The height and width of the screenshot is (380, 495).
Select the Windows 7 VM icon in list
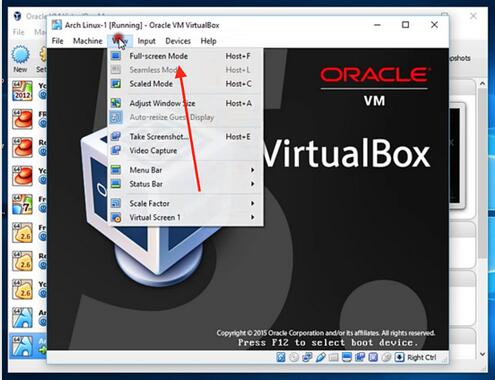coord(22,204)
